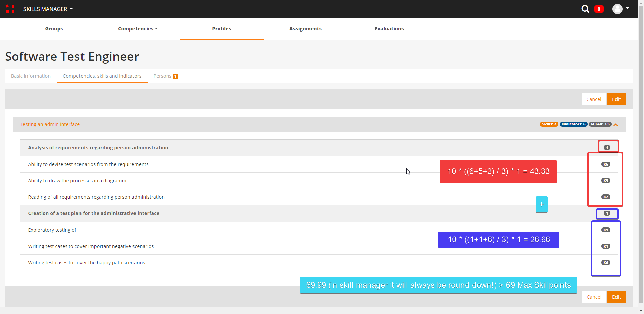Click K2 badge for Reading of all requirements
Viewport: 644px width, 314px height.
pyautogui.click(x=606, y=197)
